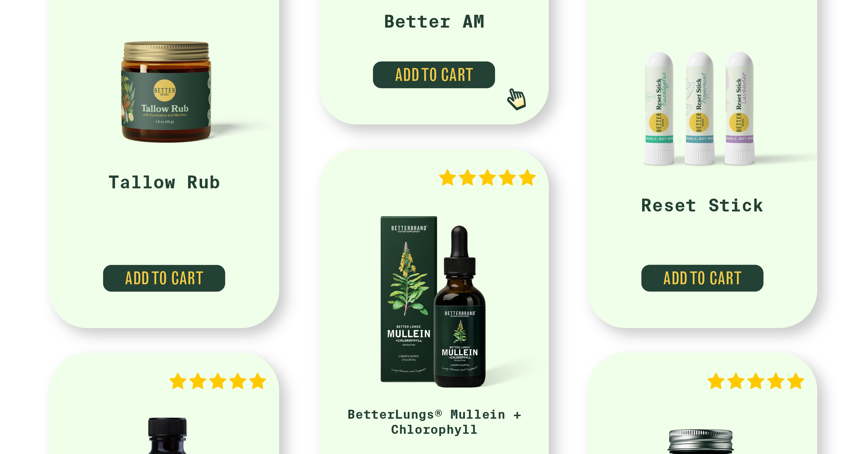Open the Mullein dropper bottle image
868x454 pixels.
[459, 306]
